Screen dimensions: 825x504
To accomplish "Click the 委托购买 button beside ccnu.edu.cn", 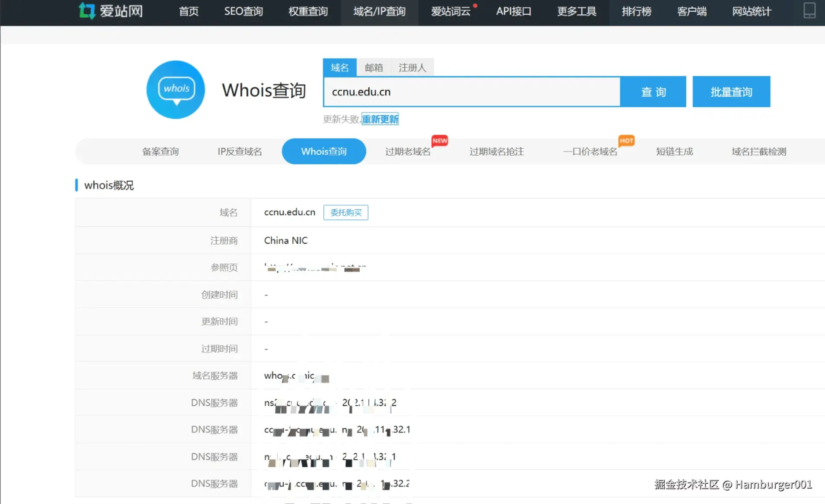I will pos(346,212).
